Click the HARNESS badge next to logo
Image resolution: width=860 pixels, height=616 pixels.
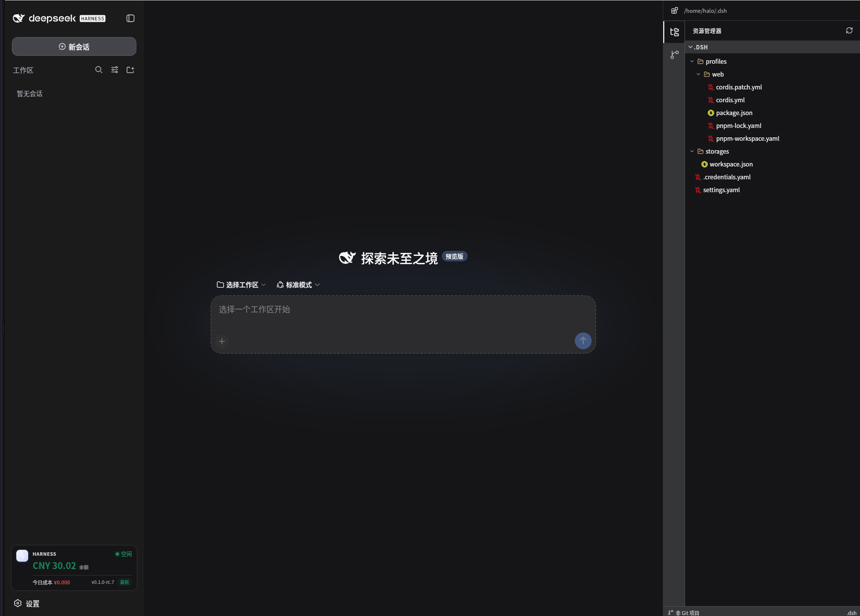[92, 18]
